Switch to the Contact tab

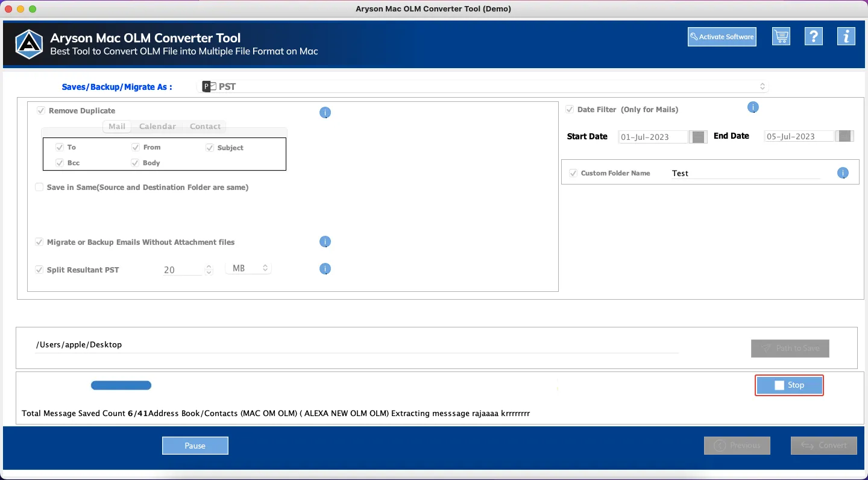point(205,127)
